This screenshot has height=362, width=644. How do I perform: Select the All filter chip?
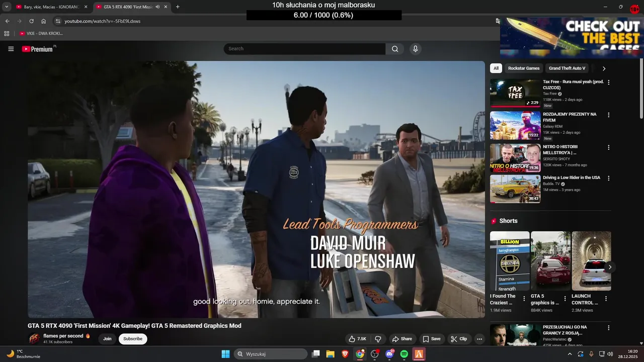coord(496,68)
